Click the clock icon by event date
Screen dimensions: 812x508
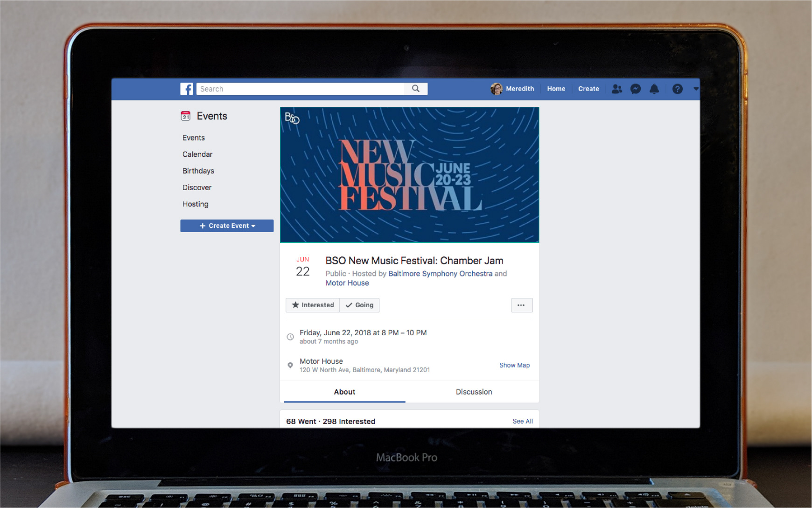pos(290,337)
